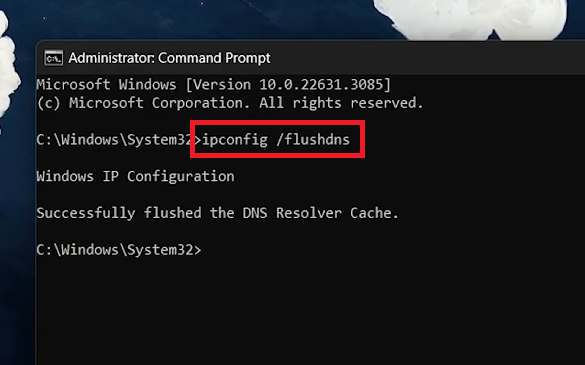585x365 pixels.
Task: Click the version number 10.0.22631.3085
Action: pos(321,85)
